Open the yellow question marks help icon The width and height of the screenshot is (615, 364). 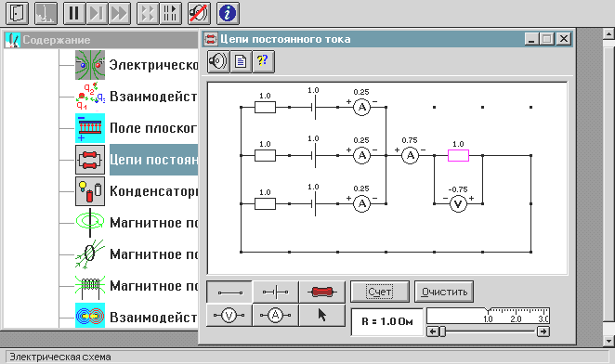coord(263,61)
